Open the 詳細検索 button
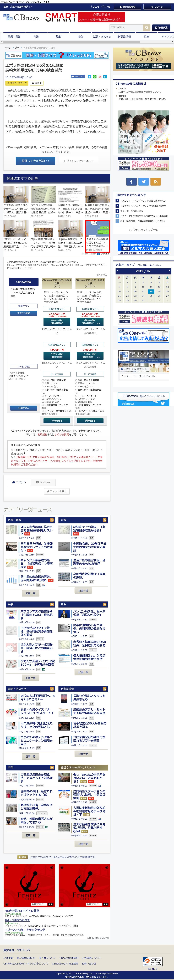The width and height of the screenshot is (174, 980). 161,27
